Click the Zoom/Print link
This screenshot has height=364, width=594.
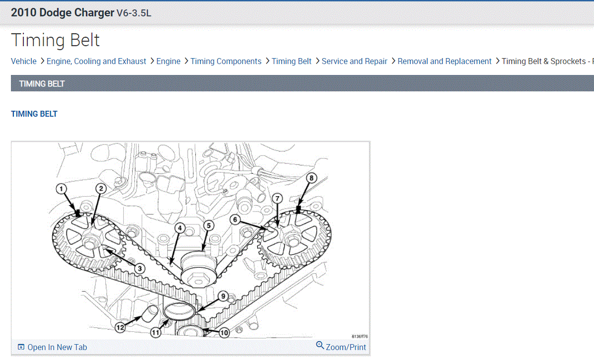(x=346, y=347)
